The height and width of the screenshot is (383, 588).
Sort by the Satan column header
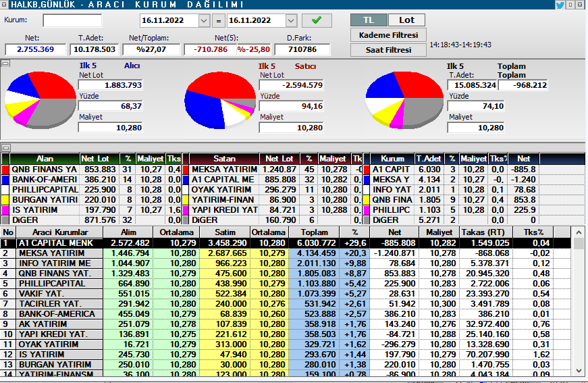coord(224,159)
